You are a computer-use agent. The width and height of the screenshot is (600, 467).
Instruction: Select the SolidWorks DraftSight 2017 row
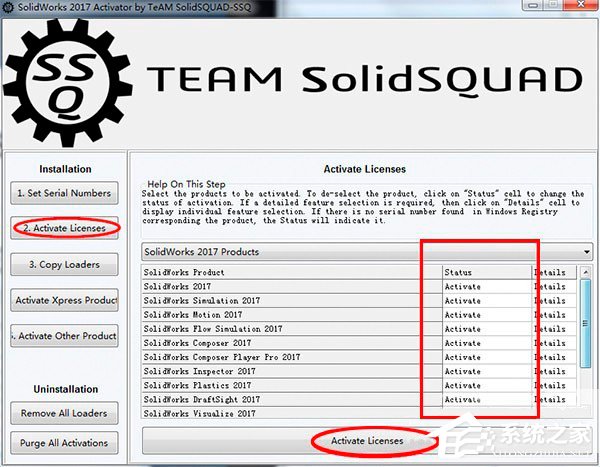[x=292, y=400]
